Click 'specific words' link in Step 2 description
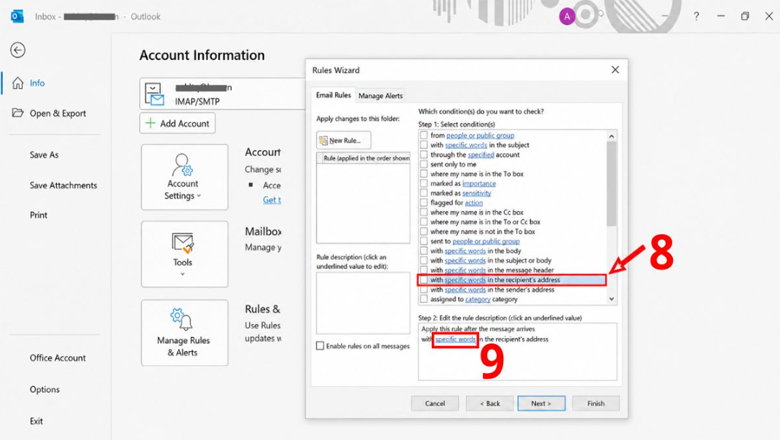780x440 pixels. [x=455, y=340]
